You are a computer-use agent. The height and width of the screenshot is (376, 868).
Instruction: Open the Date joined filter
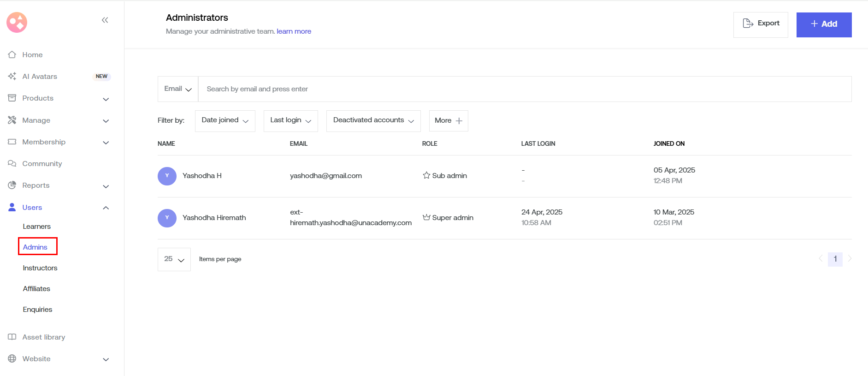click(225, 120)
